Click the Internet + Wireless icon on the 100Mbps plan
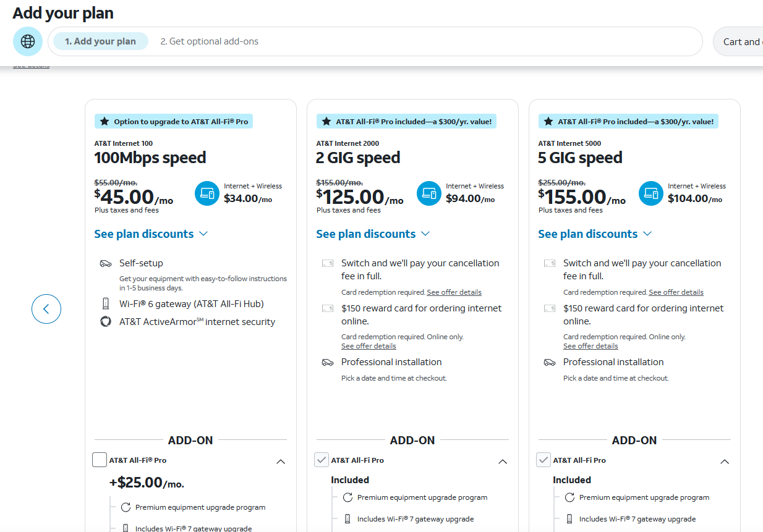 click(207, 193)
